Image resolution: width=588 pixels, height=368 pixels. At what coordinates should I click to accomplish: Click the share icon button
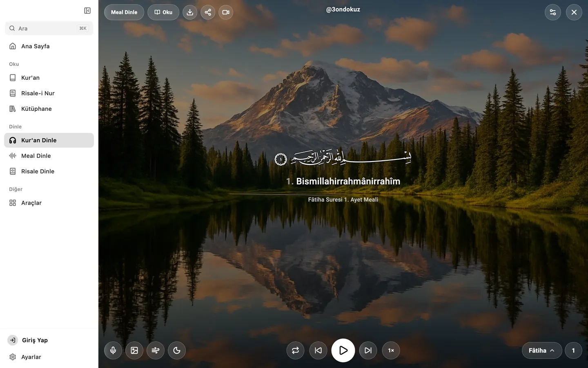(208, 12)
